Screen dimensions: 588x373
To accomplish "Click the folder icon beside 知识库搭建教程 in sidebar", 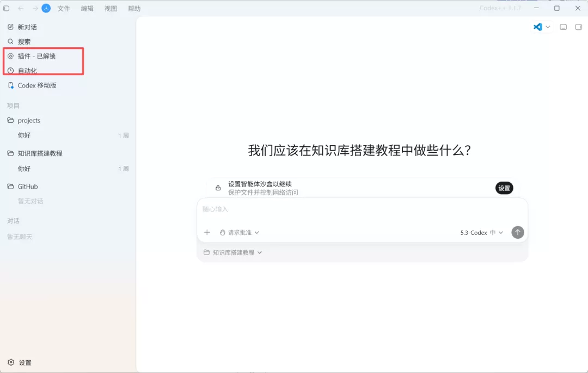I will click(x=10, y=153).
